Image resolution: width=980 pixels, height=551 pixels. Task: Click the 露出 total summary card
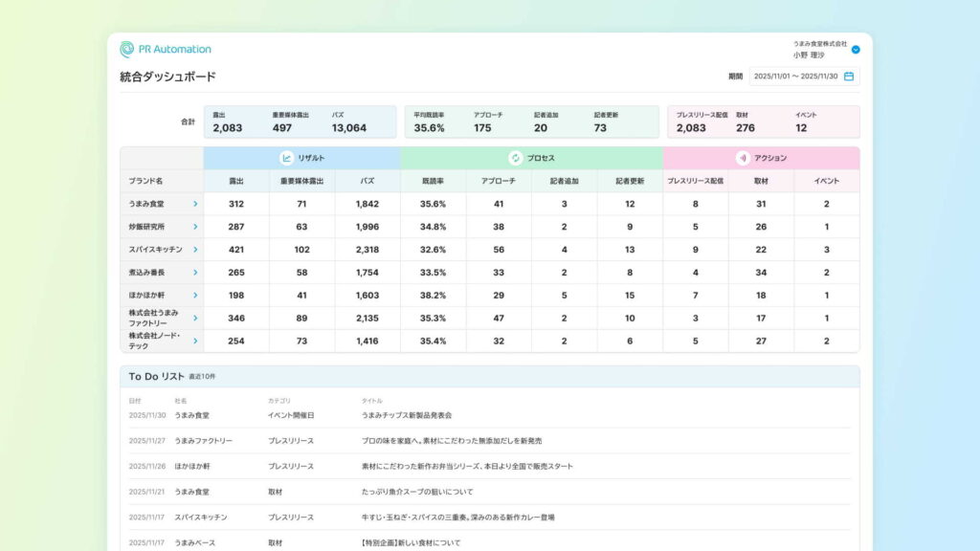click(228, 122)
